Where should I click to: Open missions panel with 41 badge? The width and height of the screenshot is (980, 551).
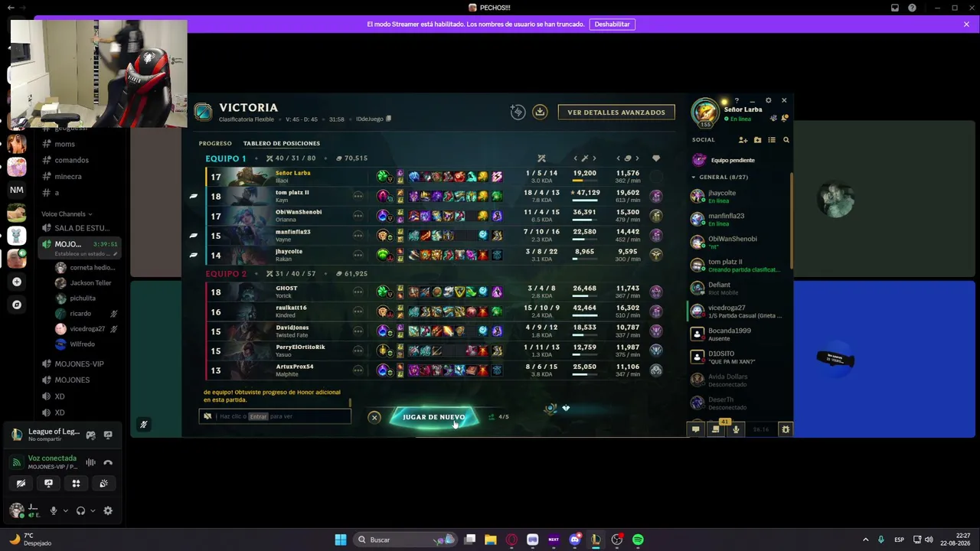pyautogui.click(x=716, y=429)
